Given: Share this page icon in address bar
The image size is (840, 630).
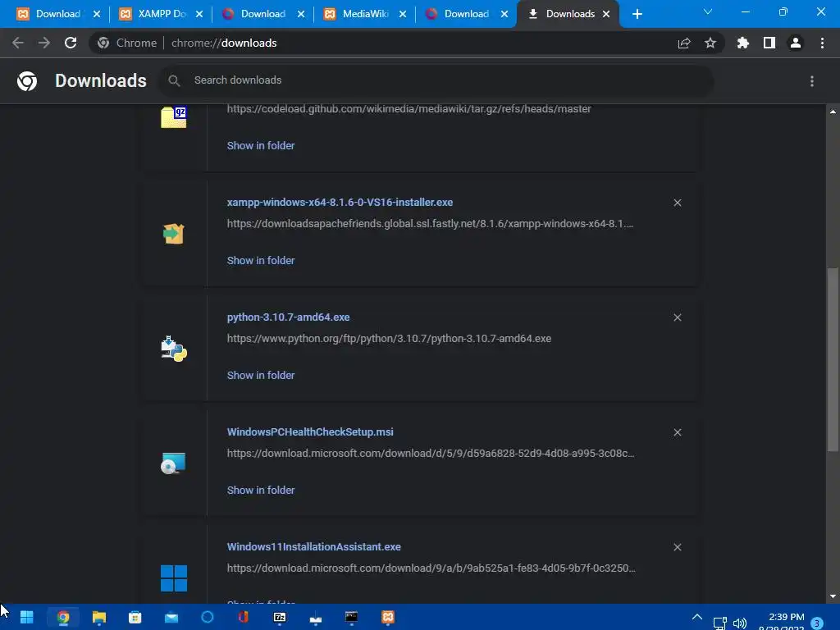Looking at the screenshot, I should [x=684, y=43].
